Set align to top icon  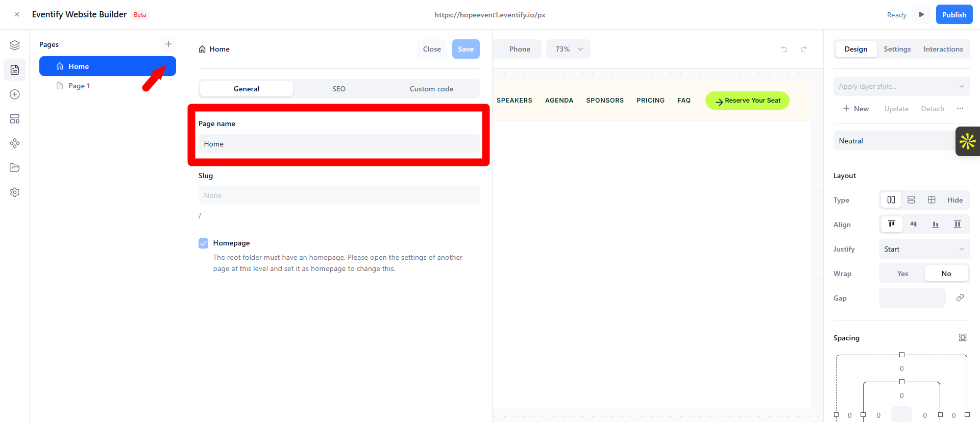(x=892, y=225)
